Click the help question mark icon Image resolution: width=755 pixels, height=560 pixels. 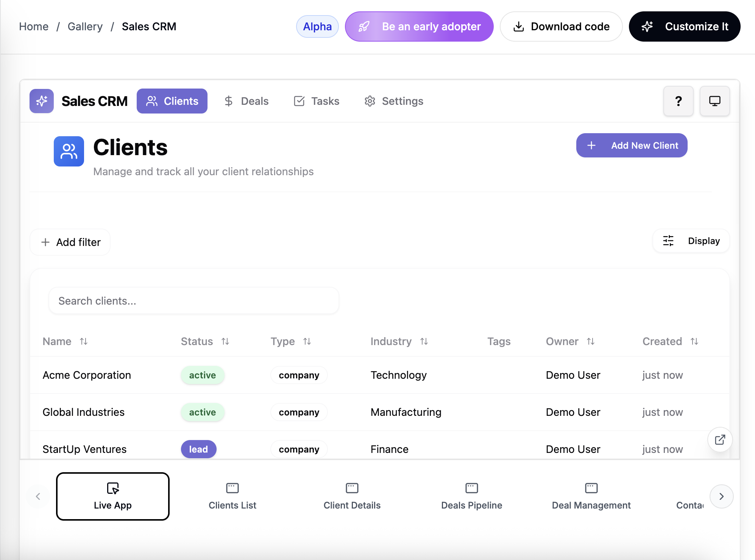point(678,101)
